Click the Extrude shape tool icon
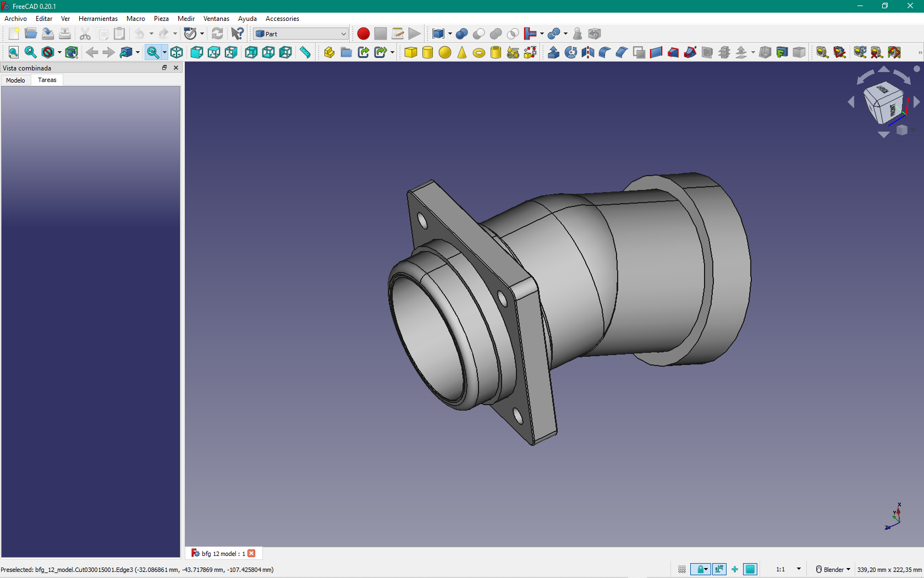This screenshot has width=924, height=578. [x=553, y=52]
